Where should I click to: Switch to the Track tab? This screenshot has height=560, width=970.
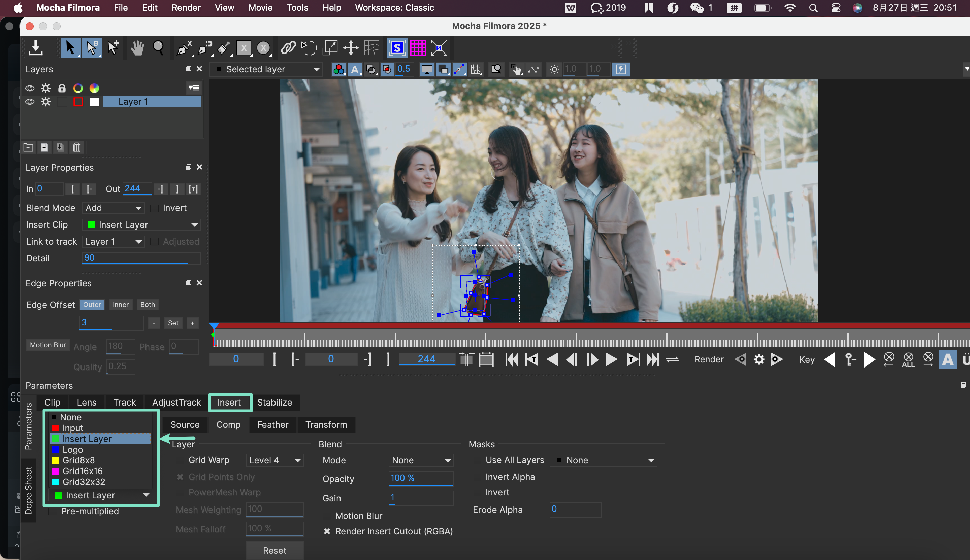[124, 402]
